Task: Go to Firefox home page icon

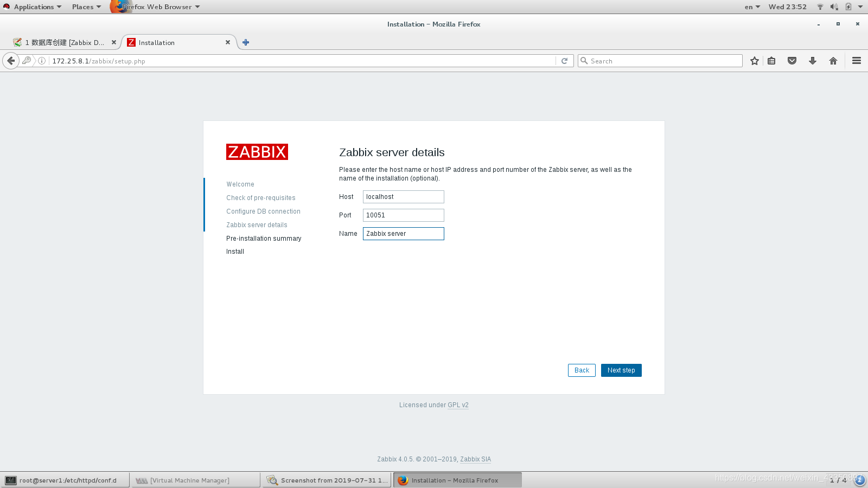Action: click(x=833, y=61)
